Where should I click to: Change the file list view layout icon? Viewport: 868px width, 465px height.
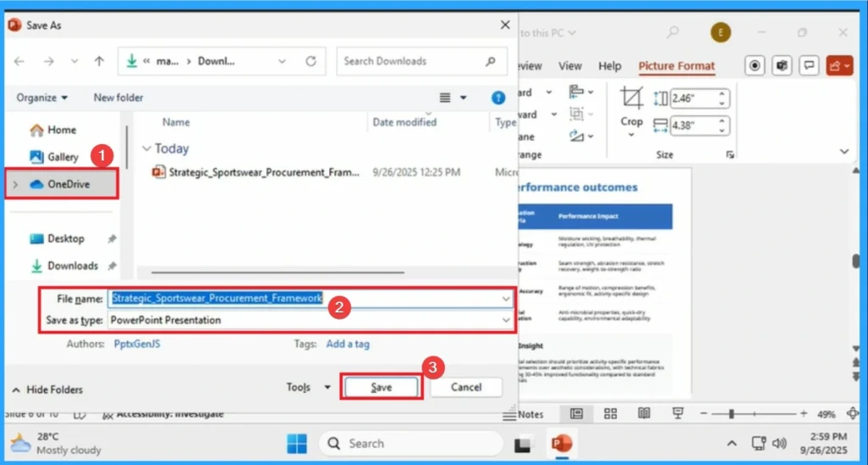click(444, 98)
